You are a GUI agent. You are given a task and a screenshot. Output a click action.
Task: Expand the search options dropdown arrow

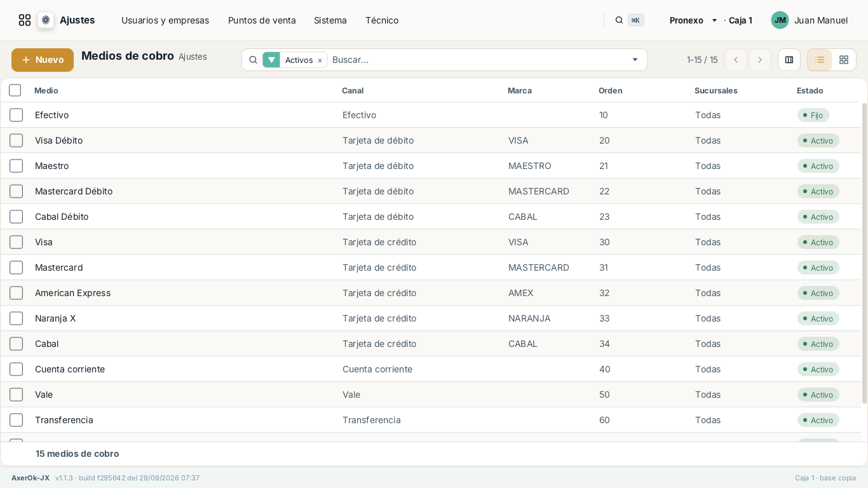coord(635,60)
